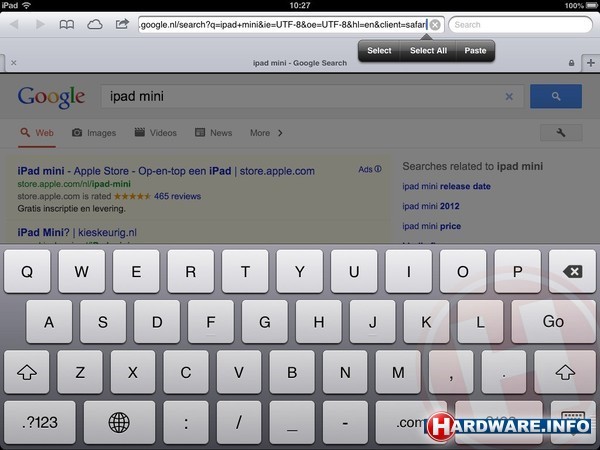Close the ipad mini Google Search tab

14,63
